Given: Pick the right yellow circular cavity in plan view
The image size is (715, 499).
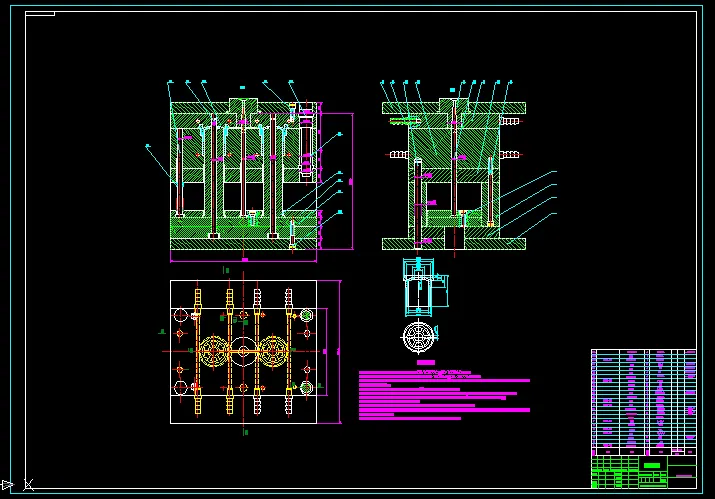Looking at the screenshot, I should click(273, 351).
